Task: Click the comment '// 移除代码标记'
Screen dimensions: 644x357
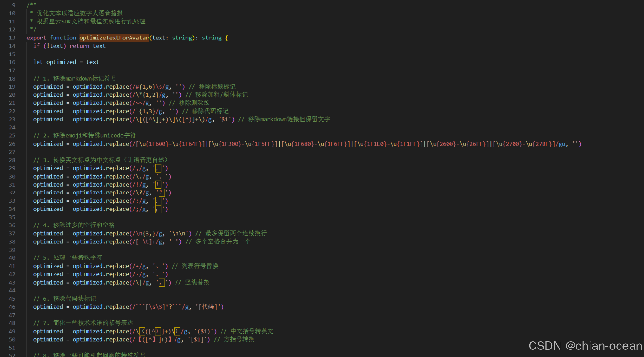Action: click(x=205, y=111)
